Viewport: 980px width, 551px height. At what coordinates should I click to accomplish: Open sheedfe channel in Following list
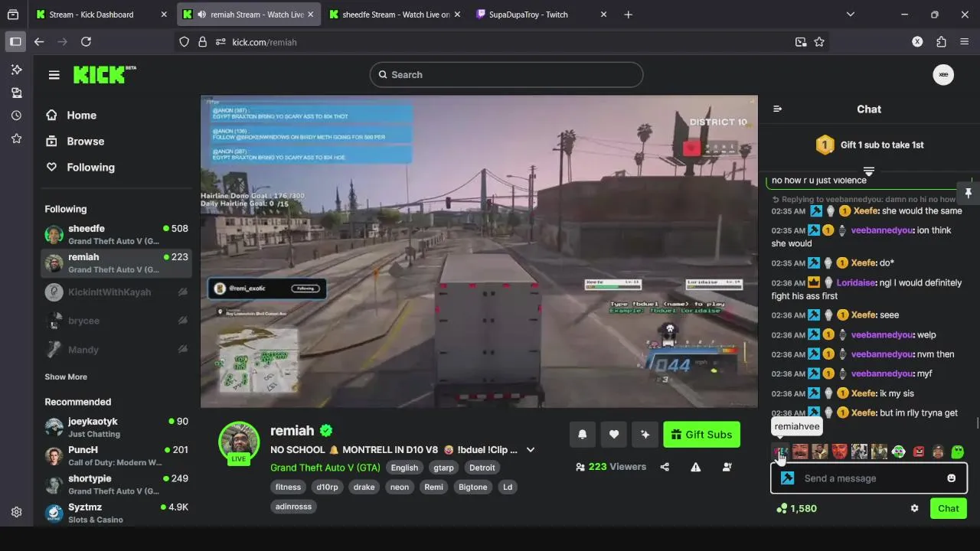point(116,234)
